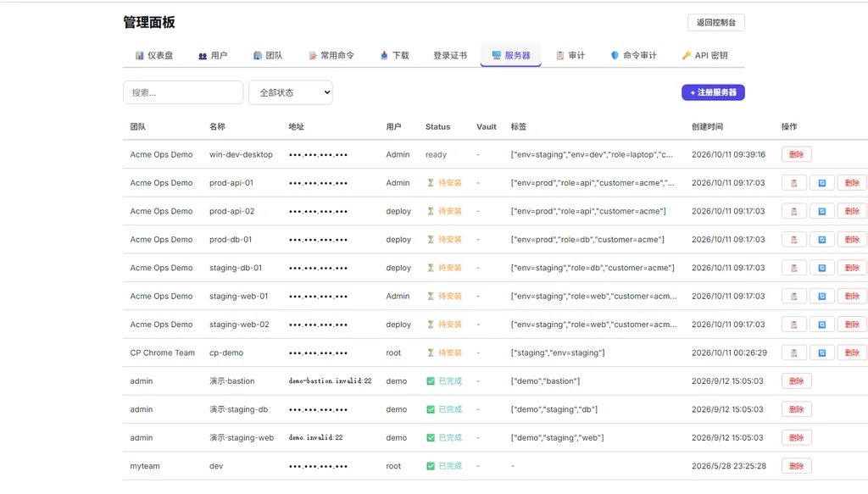Click the clipboard icon for prod-api-01
This screenshot has width=868, height=494.
(x=793, y=183)
